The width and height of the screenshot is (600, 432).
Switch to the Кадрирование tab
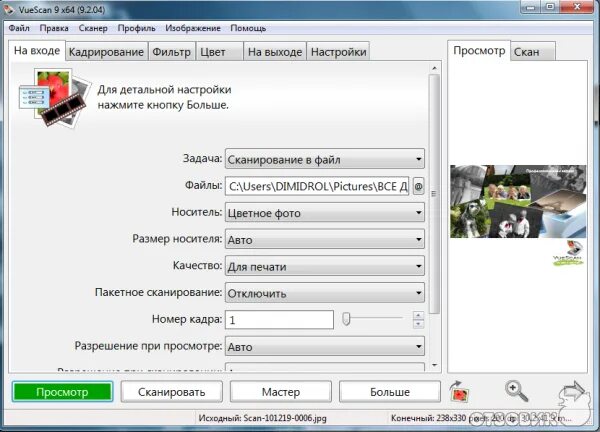point(106,52)
